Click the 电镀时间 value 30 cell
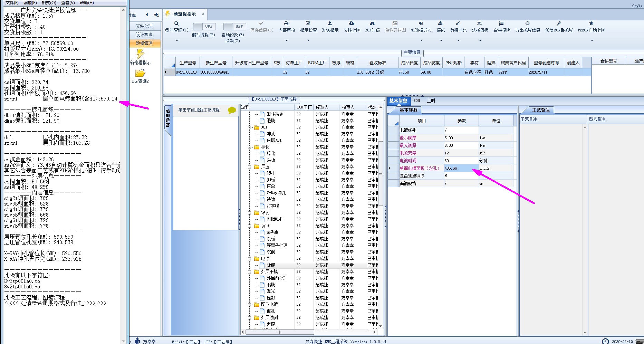Image resolution: width=644 pixels, height=344 pixels. point(461,161)
